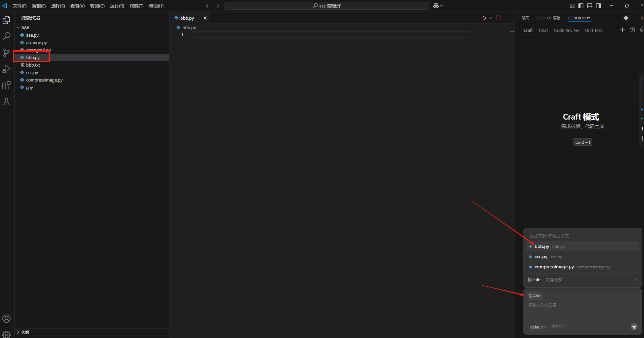
Task: Toggle the primary sidebar visibility
Action: 581,6
